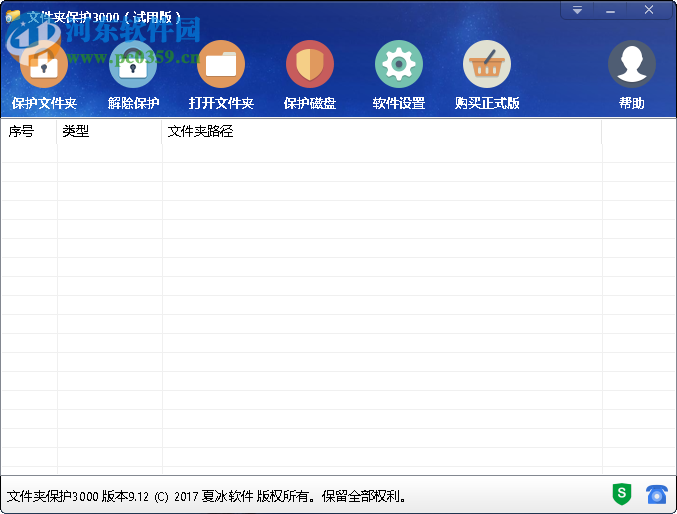Click the 购买正式版 text label
The height and width of the screenshot is (514, 677).
487,103
